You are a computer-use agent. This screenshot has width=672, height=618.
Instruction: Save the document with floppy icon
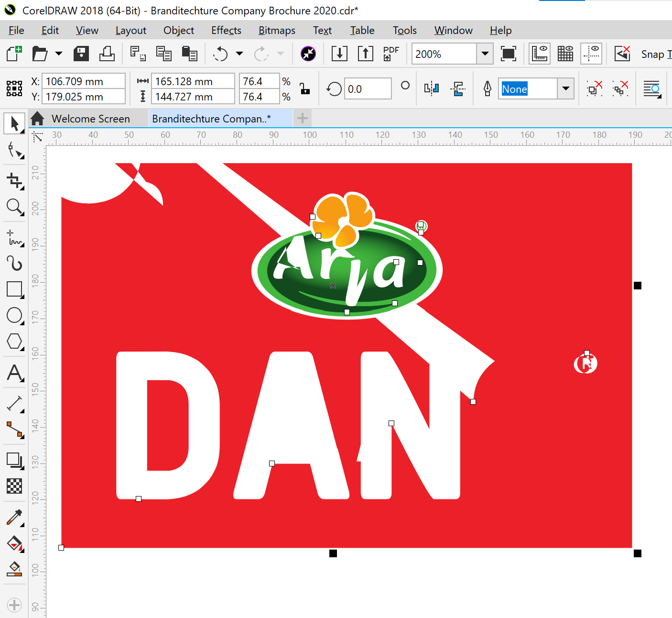point(81,54)
